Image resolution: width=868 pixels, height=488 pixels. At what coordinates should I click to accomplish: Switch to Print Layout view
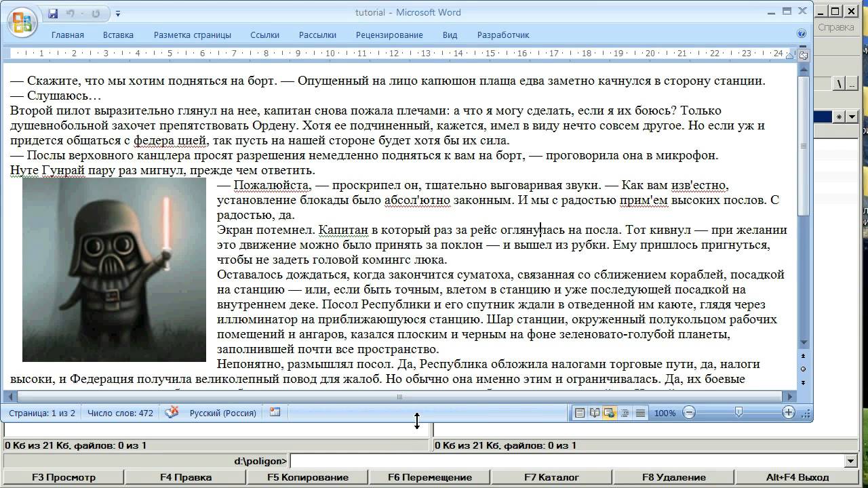pyautogui.click(x=580, y=412)
